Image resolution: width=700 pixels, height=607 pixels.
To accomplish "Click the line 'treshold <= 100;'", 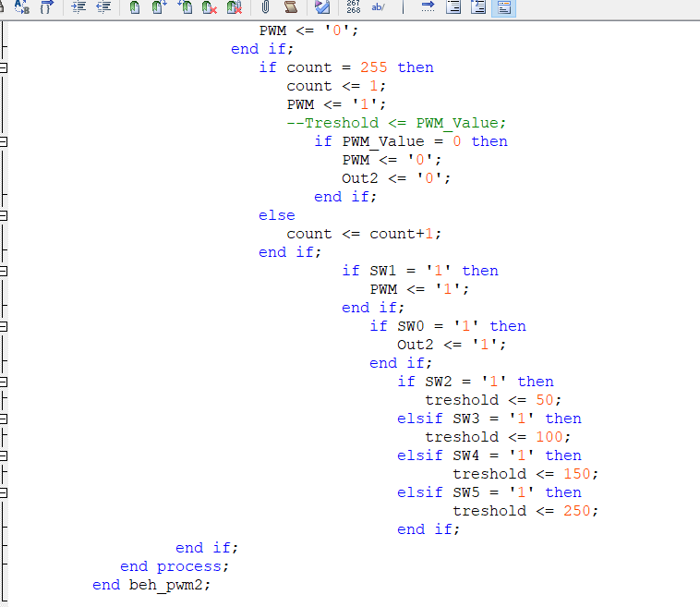I will [x=498, y=437].
